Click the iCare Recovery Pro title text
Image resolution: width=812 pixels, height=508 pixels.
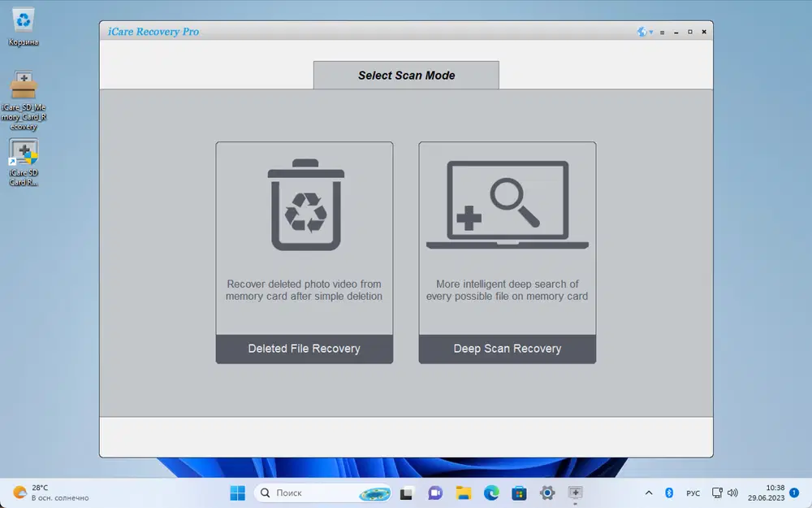[153, 32]
